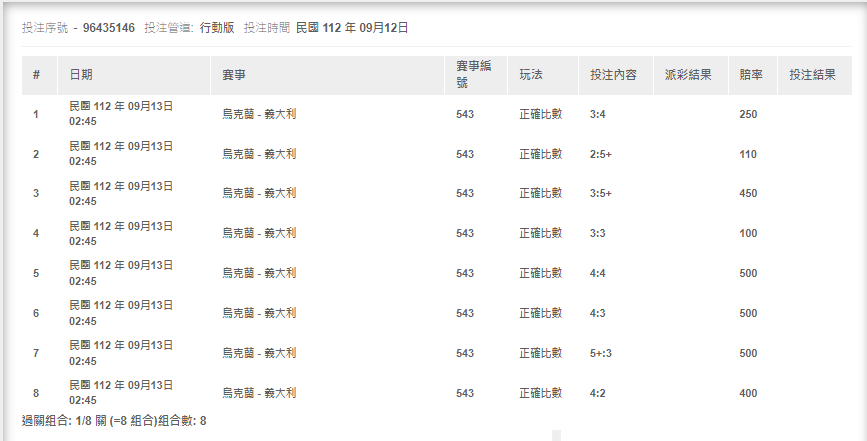Select the bet serial number 96435146
Image resolution: width=867 pixels, height=441 pixels.
(x=108, y=28)
